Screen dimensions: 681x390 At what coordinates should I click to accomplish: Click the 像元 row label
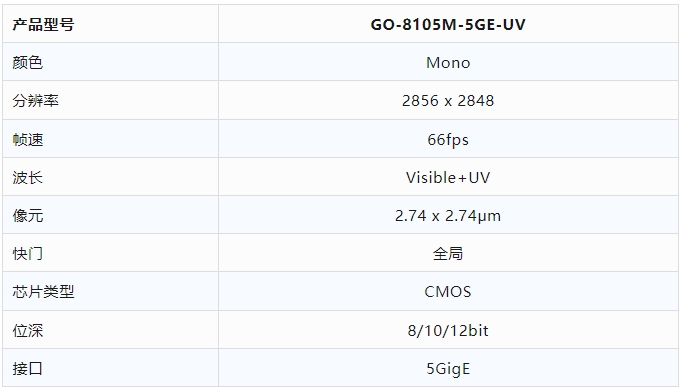(x=28, y=215)
